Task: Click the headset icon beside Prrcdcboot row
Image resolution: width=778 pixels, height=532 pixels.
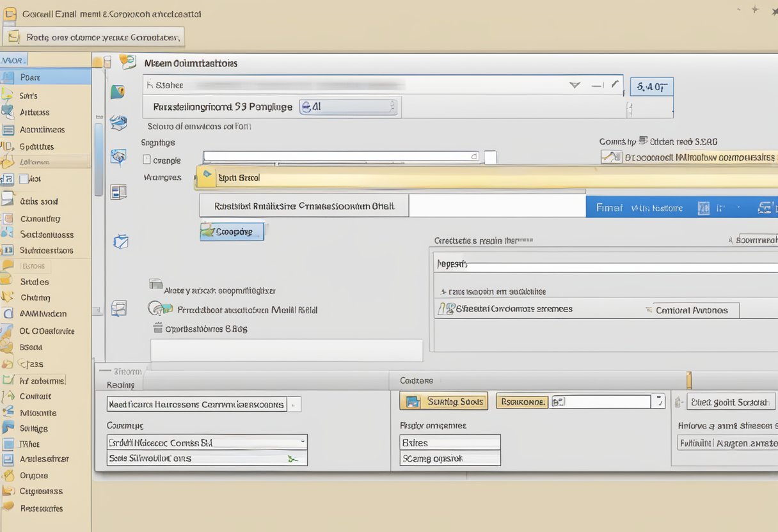Action: click(159, 309)
